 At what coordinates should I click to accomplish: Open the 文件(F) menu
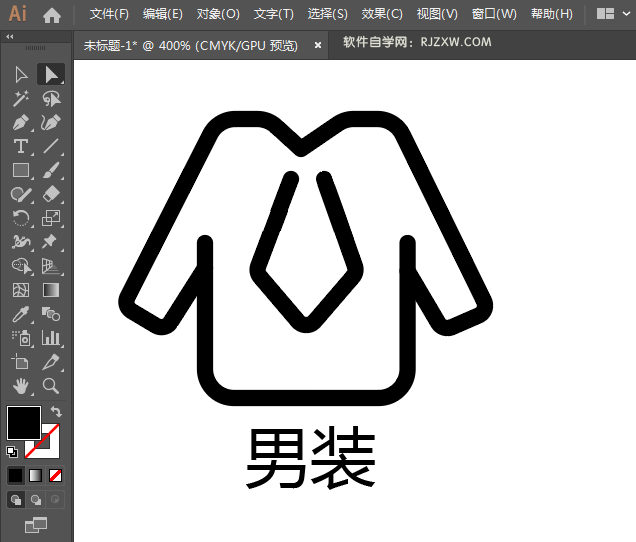coord(109,14)
